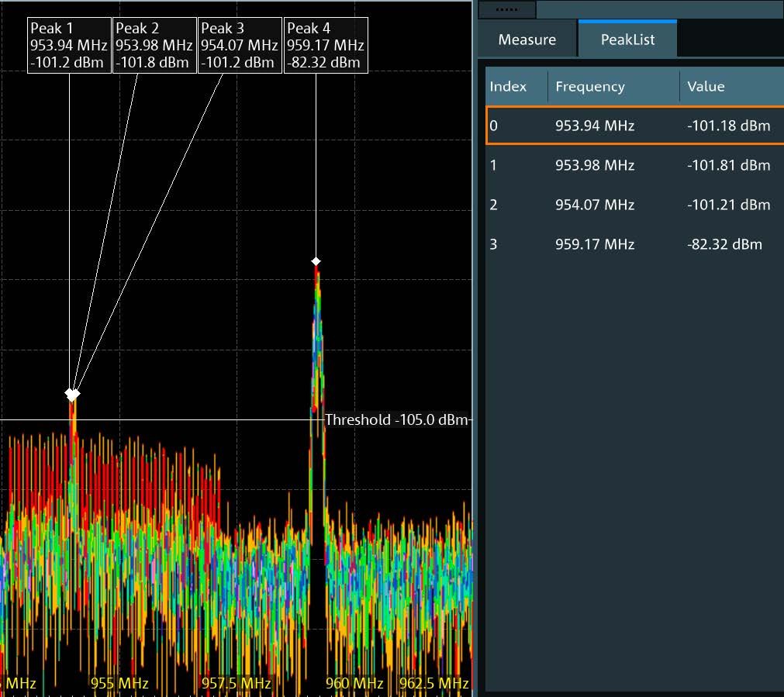Click the 955 MHz axis label
The image size is (784, 697).
coord(119,683)
